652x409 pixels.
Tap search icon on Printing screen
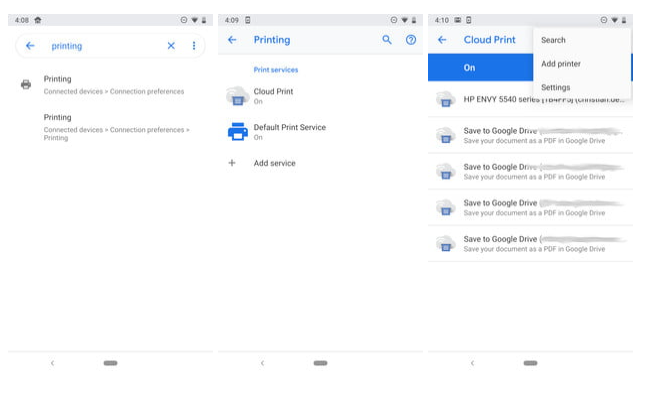point(387,40)
